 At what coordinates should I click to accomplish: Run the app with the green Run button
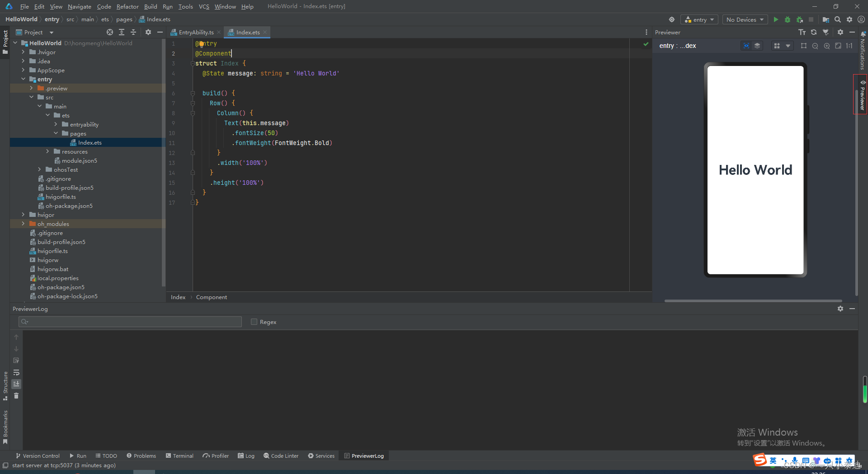click(776, 19)
